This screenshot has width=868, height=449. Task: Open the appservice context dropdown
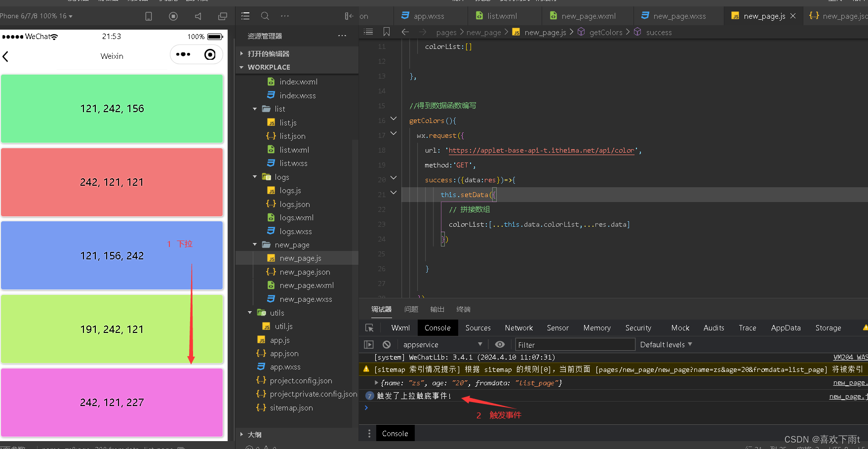(443, 345)
